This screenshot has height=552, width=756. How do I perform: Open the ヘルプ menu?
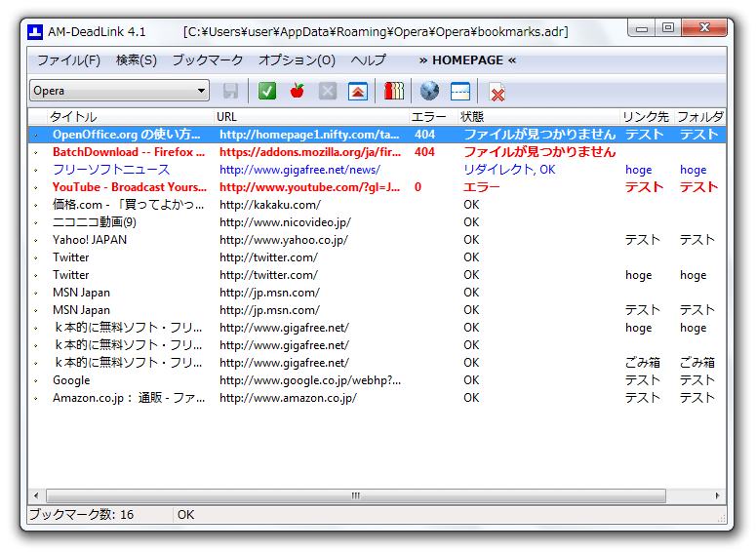[369, 60]
